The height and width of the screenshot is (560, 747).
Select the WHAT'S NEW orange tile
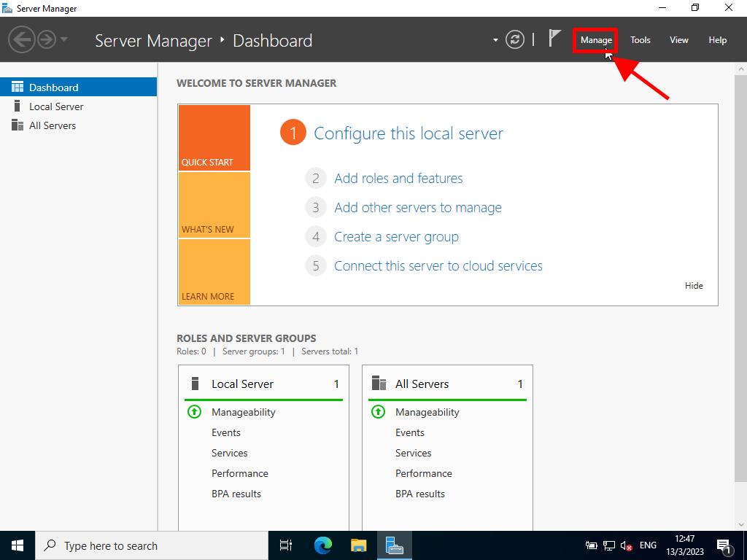214,205
